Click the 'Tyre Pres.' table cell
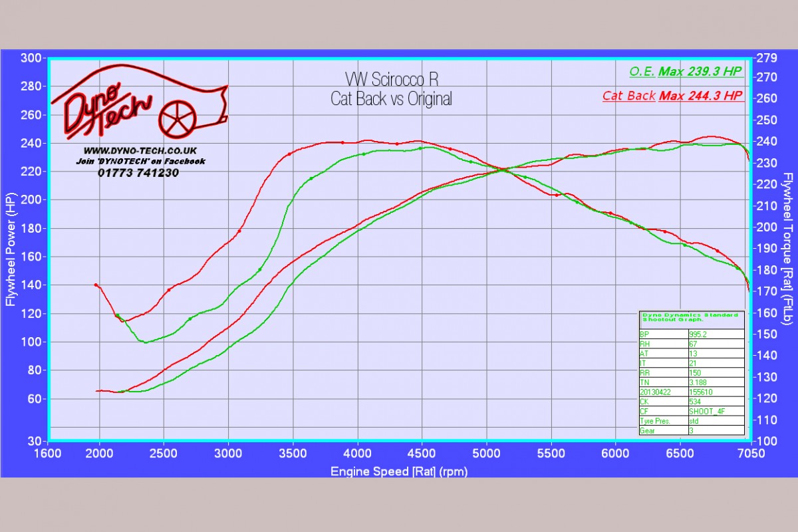The image size is (798, 532). (x=664, y=420)
